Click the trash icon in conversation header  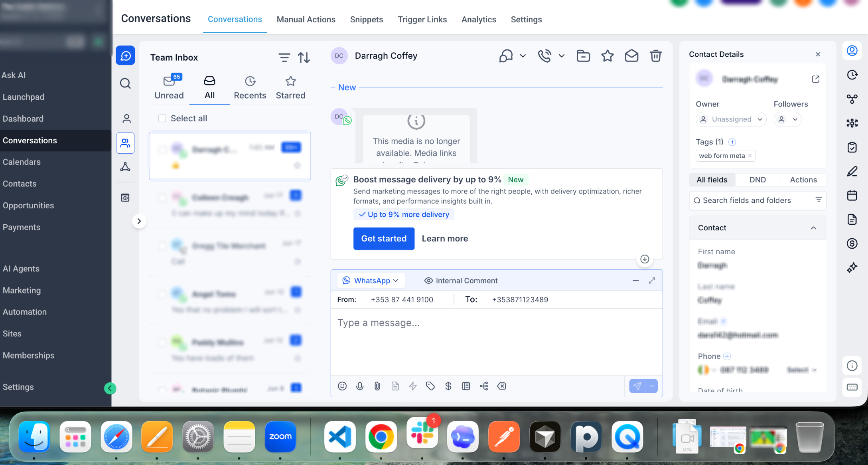[656, 56]
